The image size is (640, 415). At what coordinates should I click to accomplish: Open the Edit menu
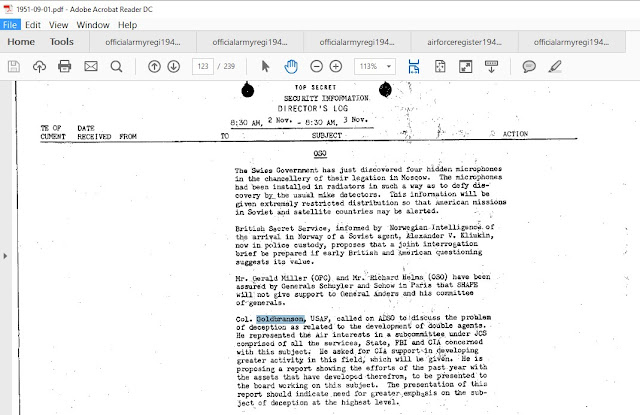[33, 24]
